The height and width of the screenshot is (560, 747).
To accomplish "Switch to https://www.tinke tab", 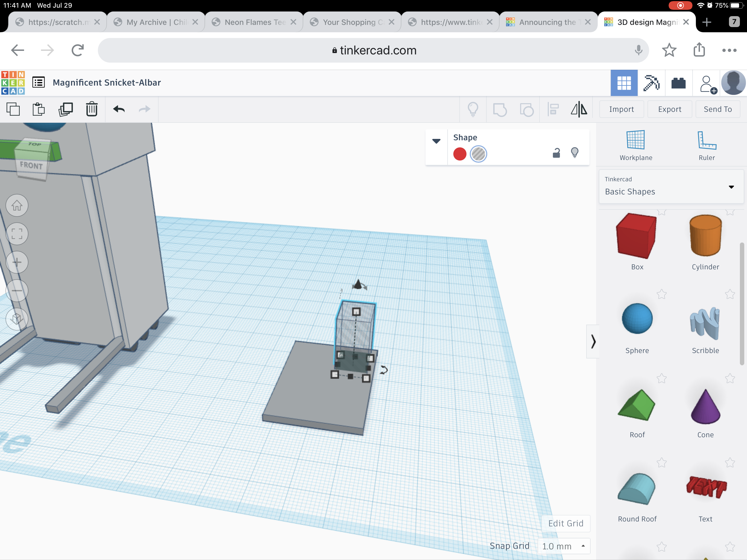I will pyautogui.click(x=451, y=22).
